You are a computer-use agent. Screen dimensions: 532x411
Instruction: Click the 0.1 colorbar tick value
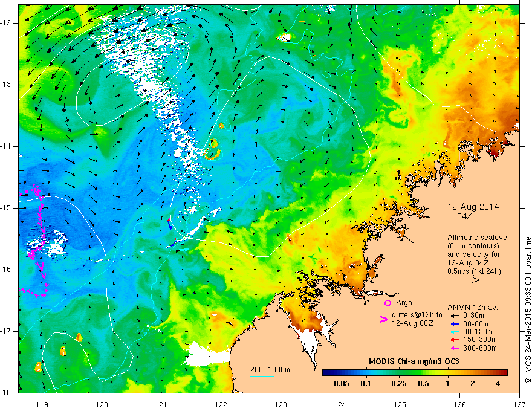365,384
